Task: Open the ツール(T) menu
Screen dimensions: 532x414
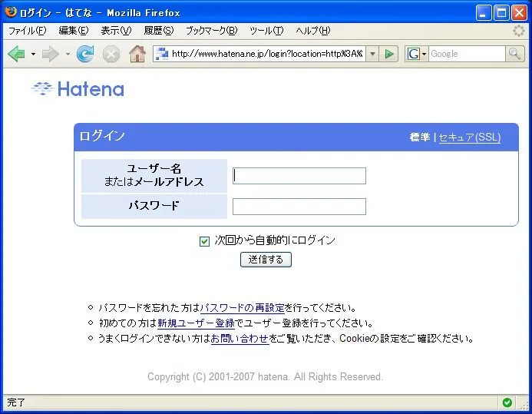Action: pos(266,31)
